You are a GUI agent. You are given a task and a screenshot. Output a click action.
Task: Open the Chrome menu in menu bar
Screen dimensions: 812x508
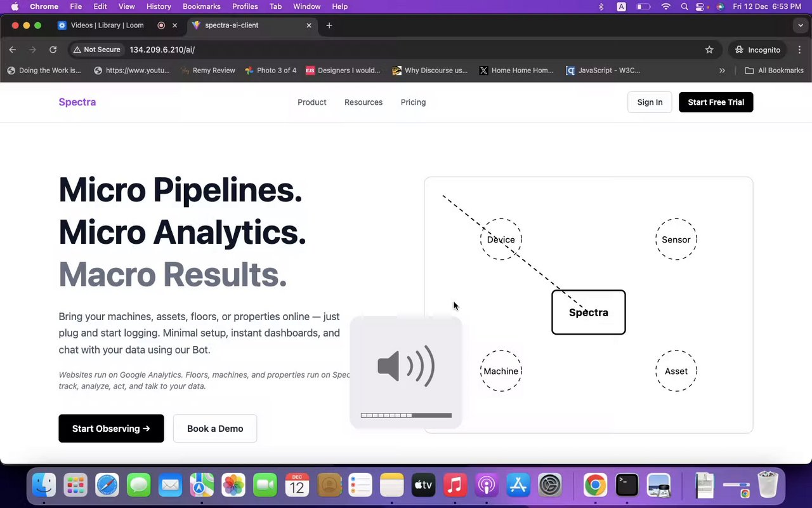(44, 6)
